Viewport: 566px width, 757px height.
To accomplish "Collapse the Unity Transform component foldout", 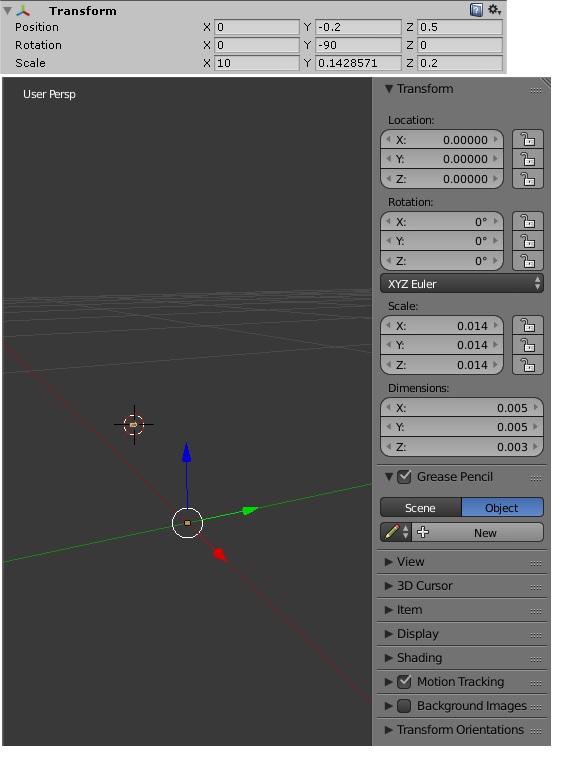I will pyautogui.click(x=7, y=10).
